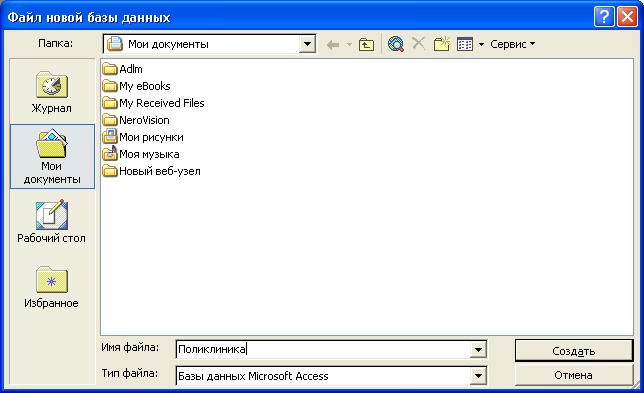This screenshot has height=393, width=644.
Task: Expand the Папка folder dropdown
Action: [x=307, y=44]
